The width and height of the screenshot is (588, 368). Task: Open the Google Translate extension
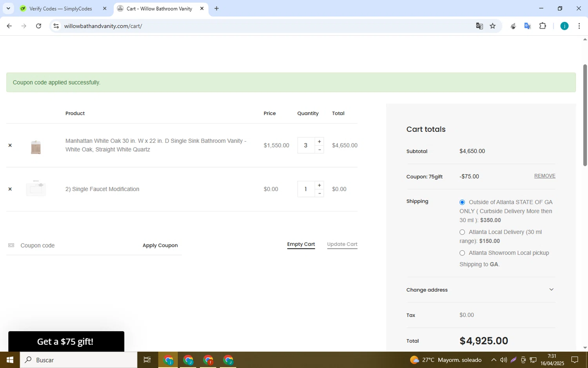click(x=528, y=26)
